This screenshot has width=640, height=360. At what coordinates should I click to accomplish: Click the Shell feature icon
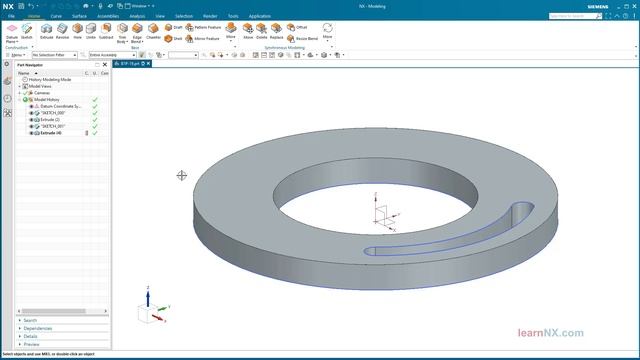click(168, 38)
